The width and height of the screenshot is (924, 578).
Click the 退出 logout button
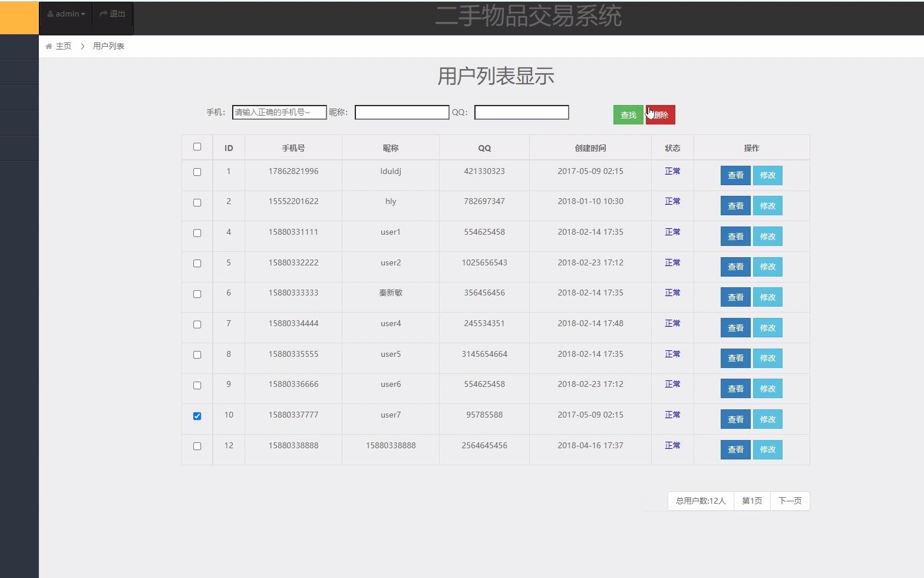point(113,14)
